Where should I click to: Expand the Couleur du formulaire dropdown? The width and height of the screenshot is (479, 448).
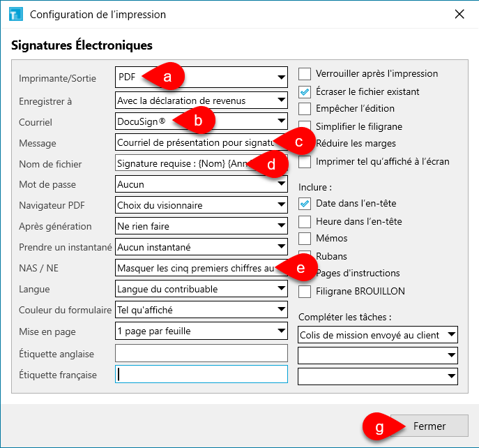202,310
